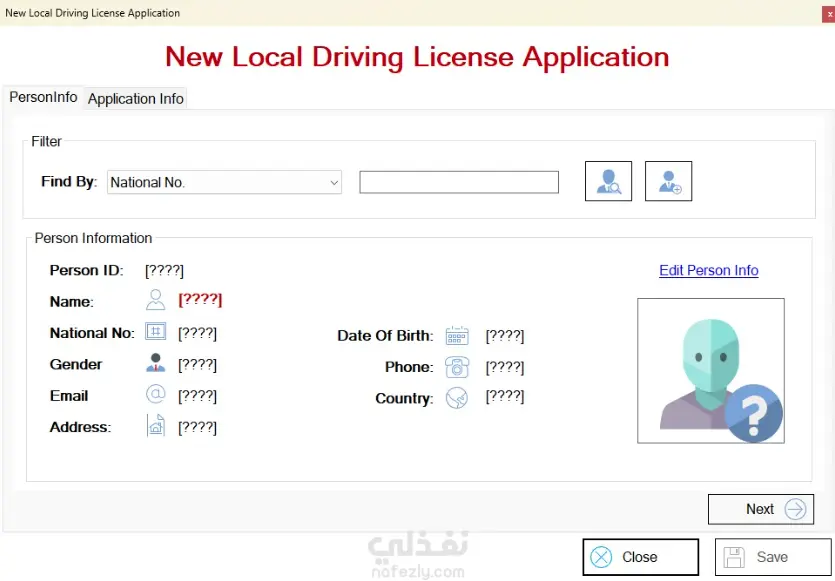Screen dimensions: 835x581
Task: Click the man icon beside Gender
Action: pos(155,363)
